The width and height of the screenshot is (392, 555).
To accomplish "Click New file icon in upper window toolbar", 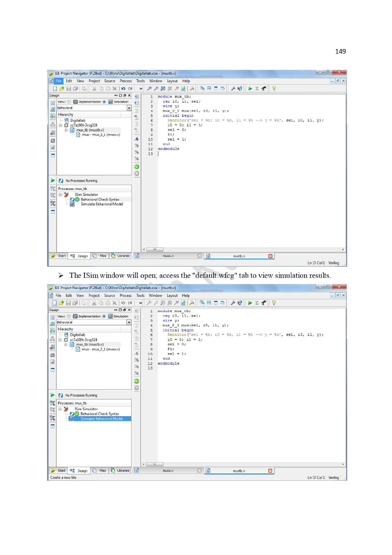I will [55, 88].
